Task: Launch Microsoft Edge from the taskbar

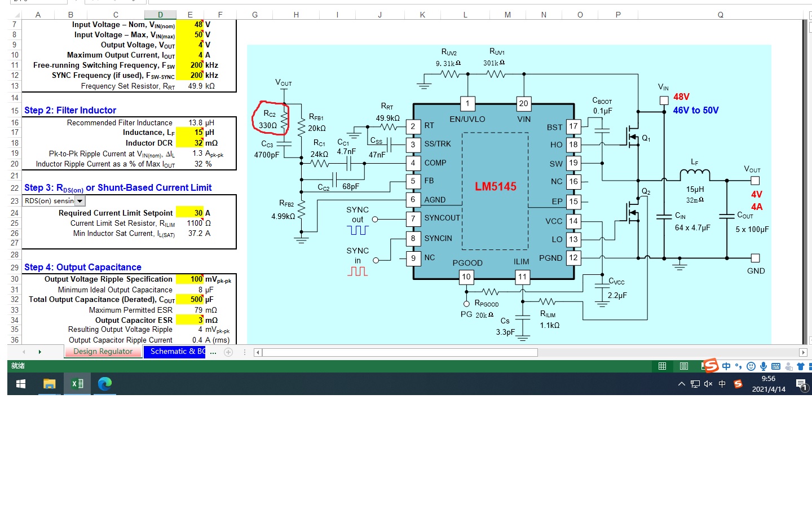Action: pyautogui.click(x=105, y=384)
